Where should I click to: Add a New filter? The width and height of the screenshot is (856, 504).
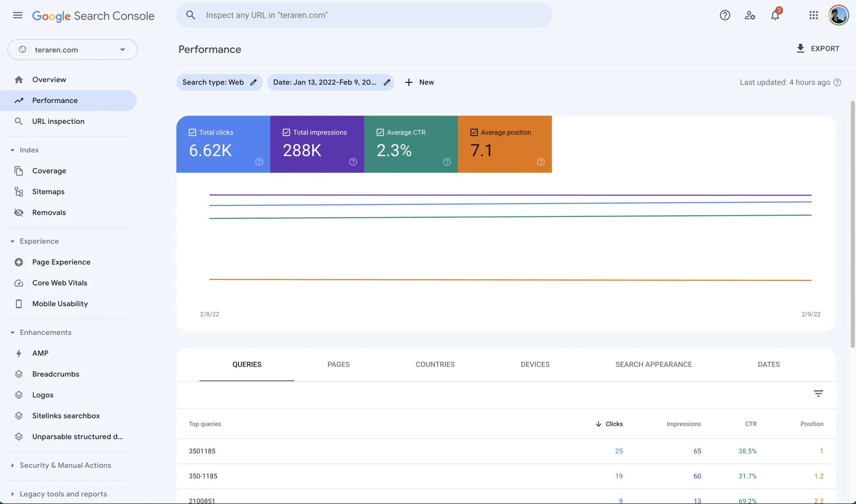(x=419, y=82)
